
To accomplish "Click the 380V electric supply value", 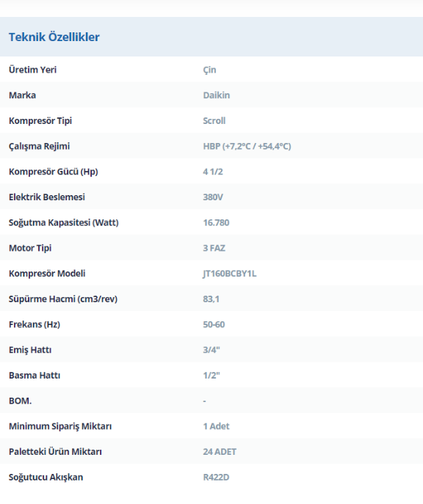I will [x=213, y=197].
